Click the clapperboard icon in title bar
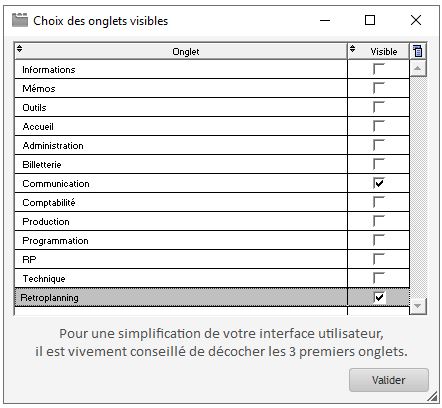The height and width of the screenshot is (408, 442). (20, 20)
